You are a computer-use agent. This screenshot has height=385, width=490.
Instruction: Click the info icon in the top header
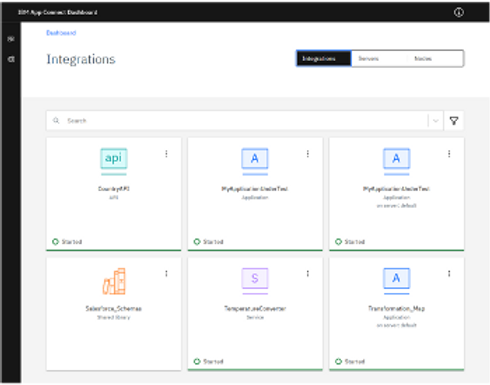(459, 12)
